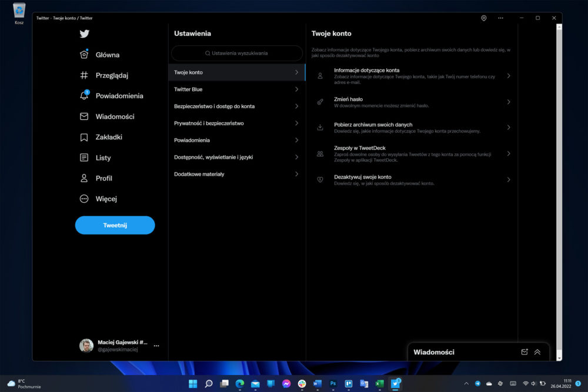
Task: Click the broken heart icon beside Dezaktywuj
Action: pyautogui.click(x=320, y=179)
